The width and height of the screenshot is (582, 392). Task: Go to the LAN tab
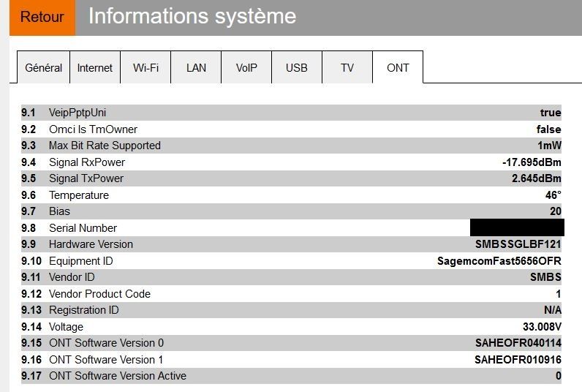(x=196, y=68)
